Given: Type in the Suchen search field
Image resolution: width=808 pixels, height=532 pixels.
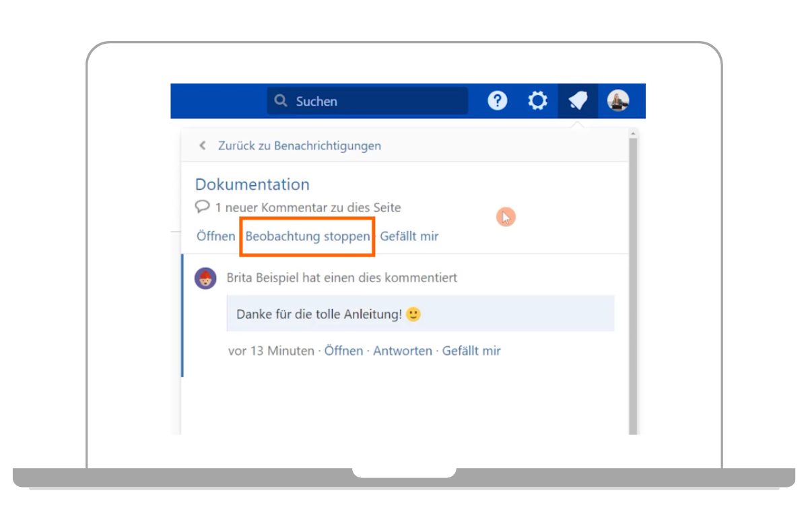Looking at the screenshot, I should [377, 101].
